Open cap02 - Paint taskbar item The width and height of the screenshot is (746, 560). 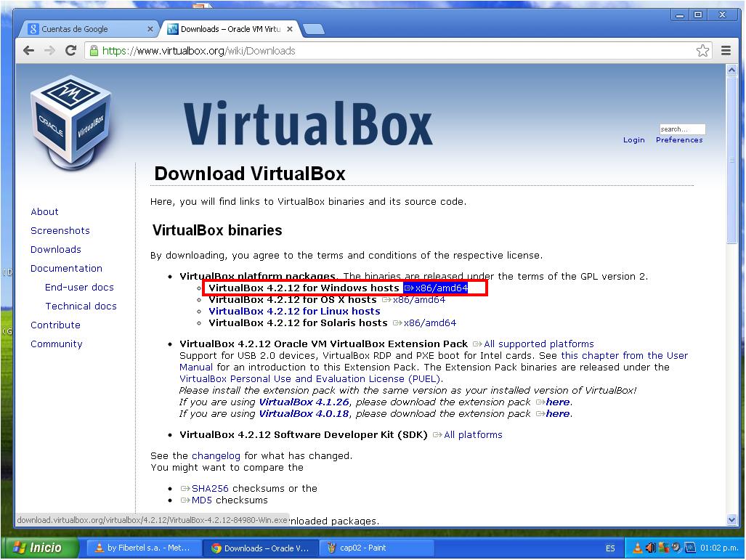pos(376,548)
